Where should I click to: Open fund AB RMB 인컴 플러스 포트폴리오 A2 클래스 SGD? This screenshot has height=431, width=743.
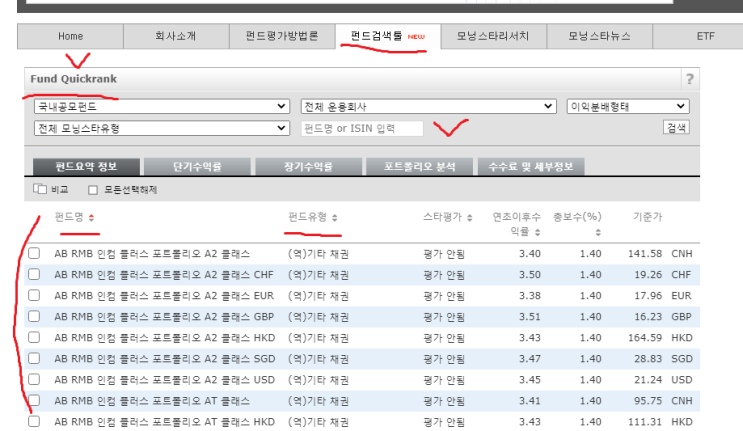click(x=164, y=359)
